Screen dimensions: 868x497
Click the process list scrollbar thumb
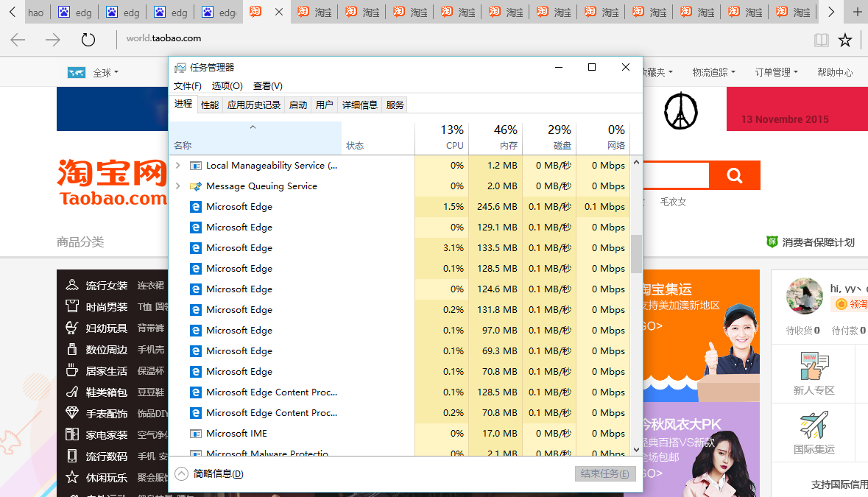click(636, 253)
